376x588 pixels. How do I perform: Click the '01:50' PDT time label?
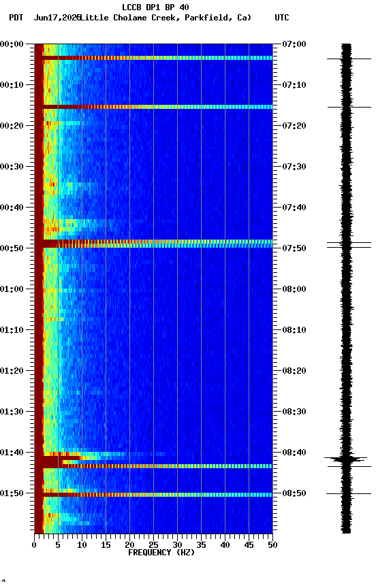click(x=12, y=493)
